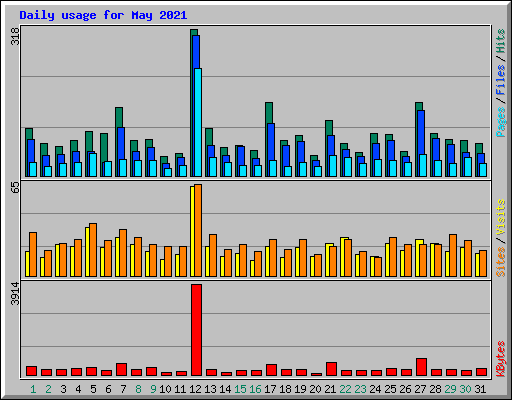The image size is (512, 400).
Task: Click the 'Visits' legend label
Action: [x=501, y=217]
